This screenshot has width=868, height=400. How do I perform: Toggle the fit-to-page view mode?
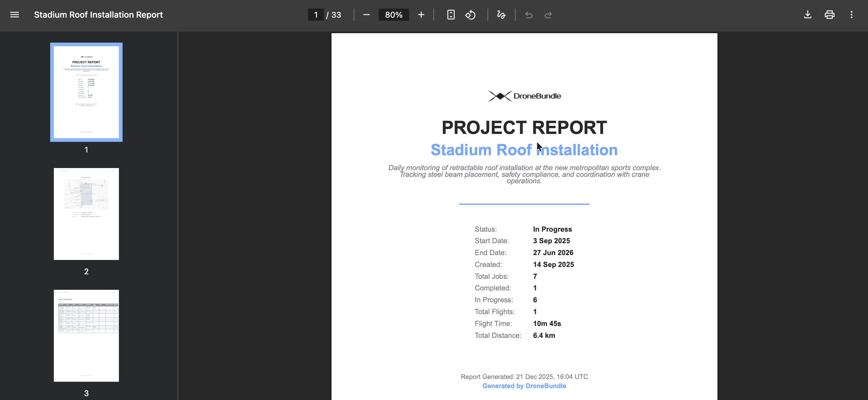point(450,15)
